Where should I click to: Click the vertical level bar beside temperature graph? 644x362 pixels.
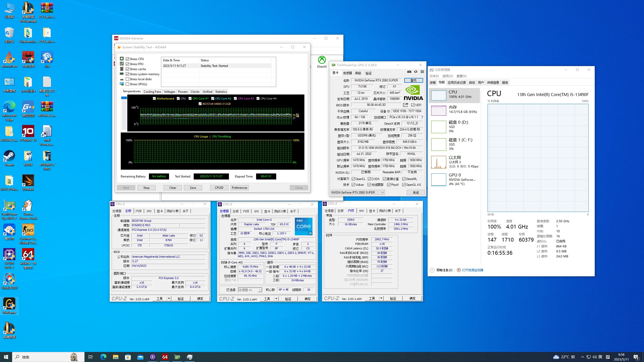coord(124,113)
